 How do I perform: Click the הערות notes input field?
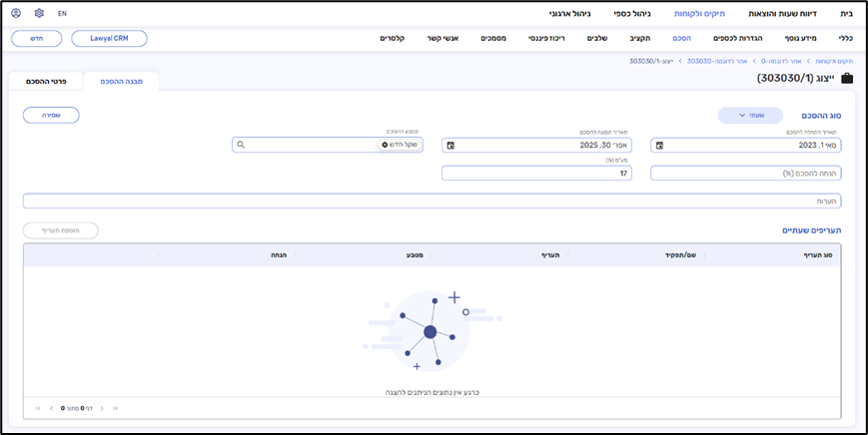432,201
